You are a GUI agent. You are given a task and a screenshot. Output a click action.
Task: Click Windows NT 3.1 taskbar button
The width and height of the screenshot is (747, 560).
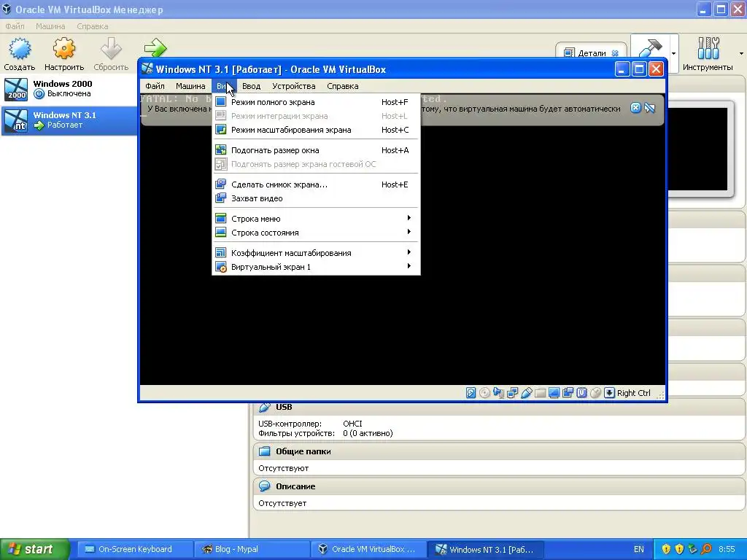pyautogui.click(x=485, y=549)
